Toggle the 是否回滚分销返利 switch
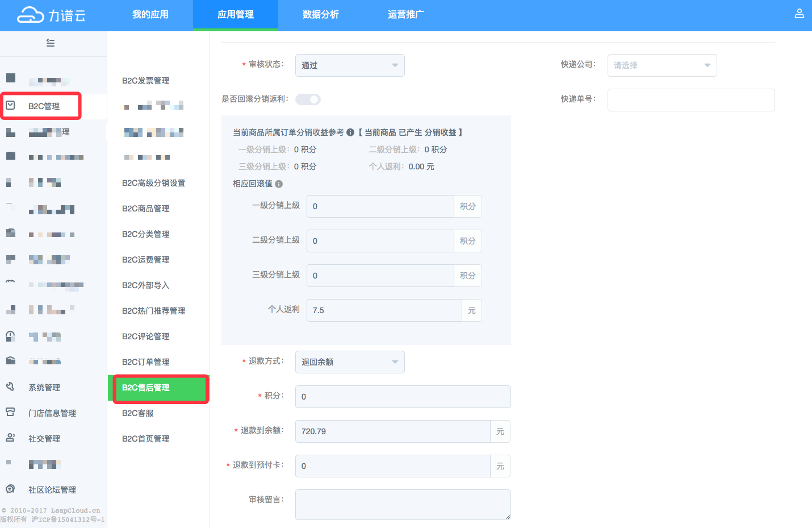Viewport: 812px width, 528px height. [x=308, y=99]
